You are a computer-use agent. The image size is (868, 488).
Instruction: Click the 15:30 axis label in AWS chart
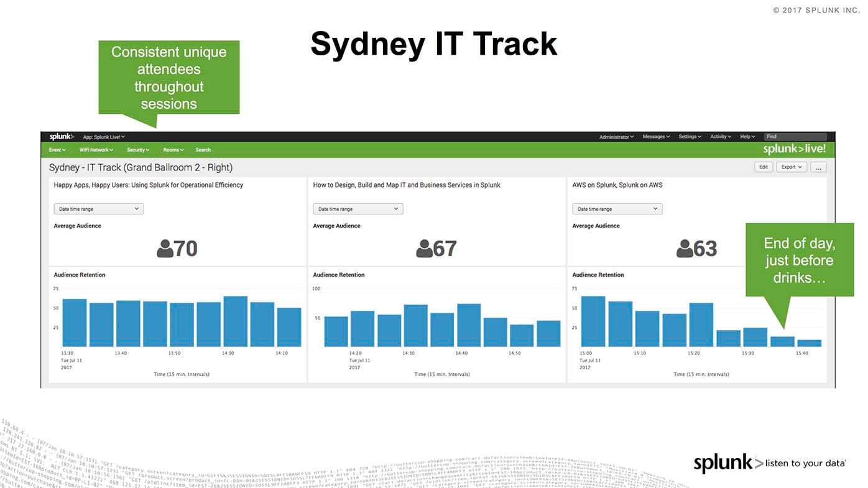click(x=747, y=353)
